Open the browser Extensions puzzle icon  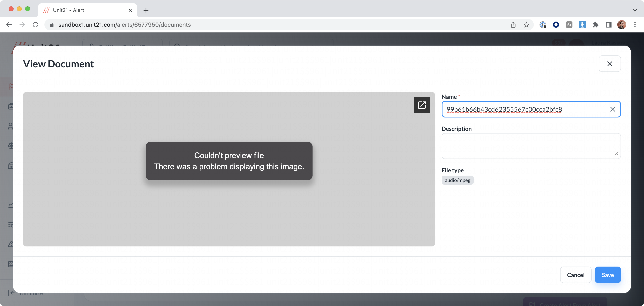tap(595, 25)
